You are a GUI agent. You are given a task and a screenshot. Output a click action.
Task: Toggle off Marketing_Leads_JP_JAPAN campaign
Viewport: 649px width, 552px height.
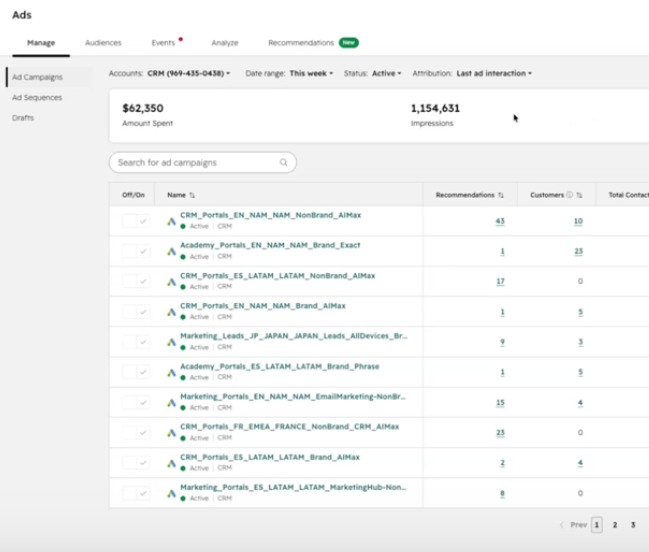[x=136, y=342]
